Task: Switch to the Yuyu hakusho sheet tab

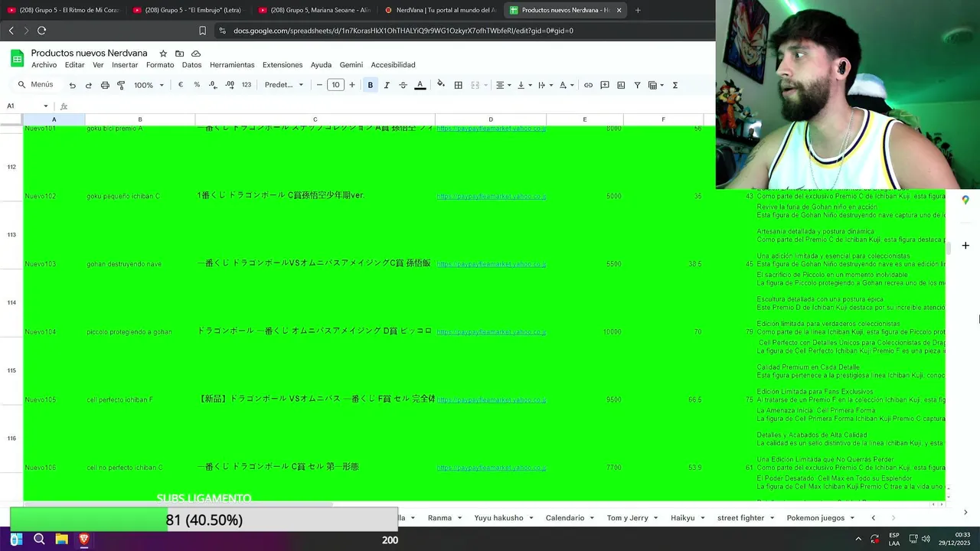Action: (498, 518)
